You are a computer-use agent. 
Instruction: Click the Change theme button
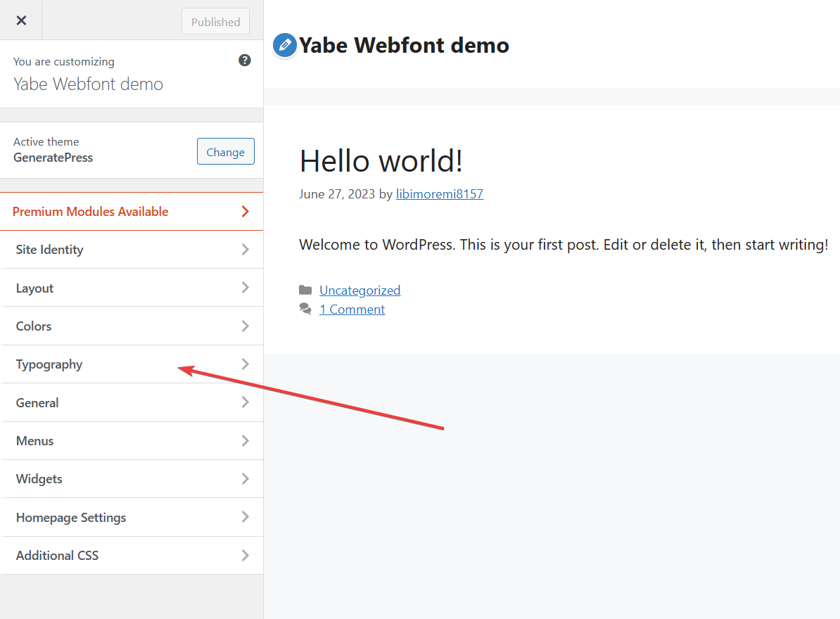226,151
